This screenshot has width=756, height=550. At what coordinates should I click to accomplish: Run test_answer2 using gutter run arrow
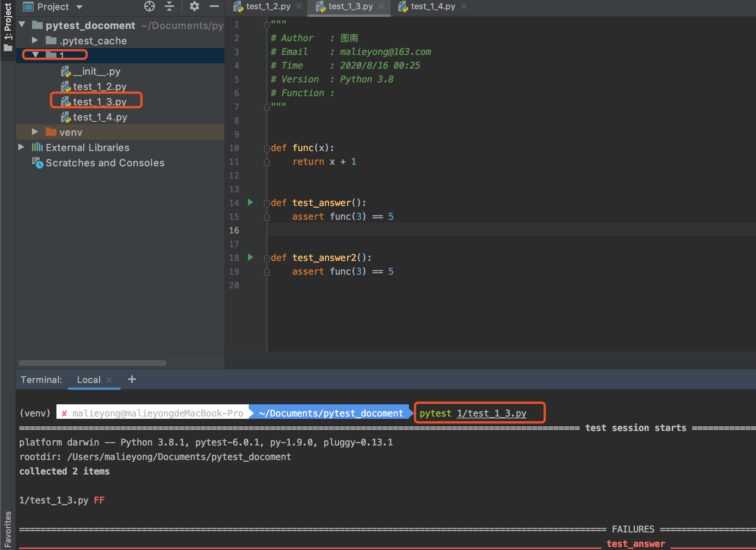pyautogui.click(x=251, y=257)
